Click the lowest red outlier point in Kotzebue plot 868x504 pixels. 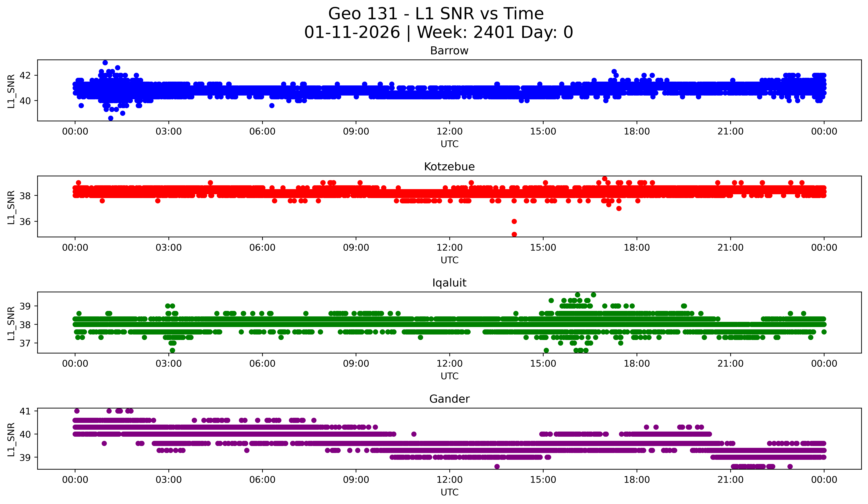(x=514, y=234)
